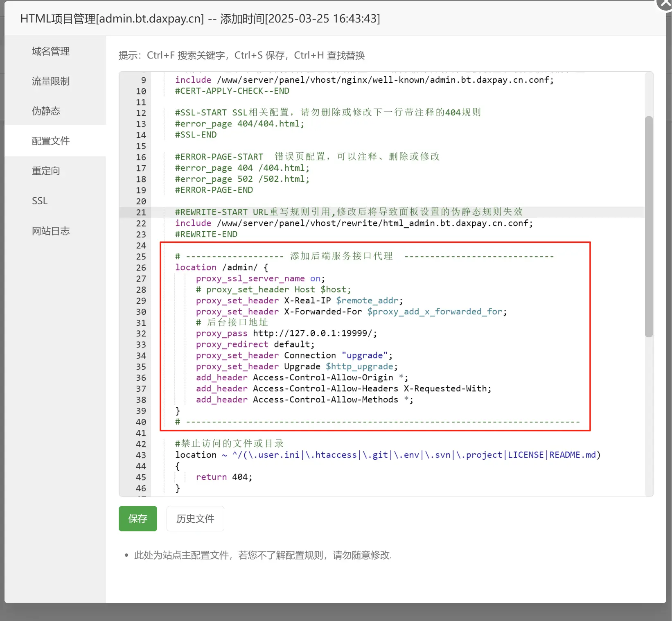
Task: Click the commented proxy_set_header Host $host line
Action: (273, 289)
